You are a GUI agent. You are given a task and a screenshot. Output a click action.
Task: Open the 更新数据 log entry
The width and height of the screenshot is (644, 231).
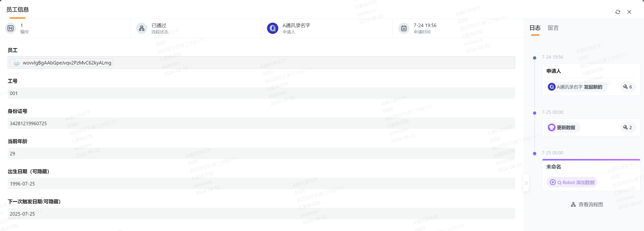tap(564, 127)
